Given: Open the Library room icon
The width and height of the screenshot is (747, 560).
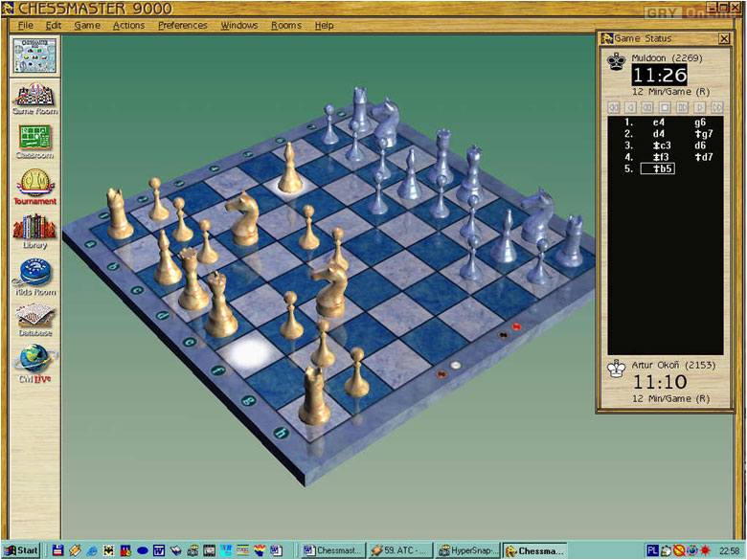Looking at the screenshot, I should tap(34, 232).
